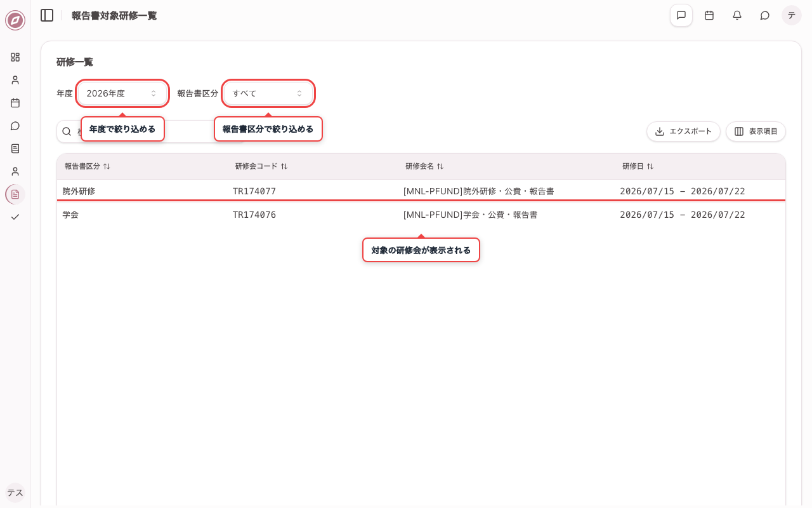Sort by 研修会コード column arrows
This screenshot has height=508, width=812.
(284, 166)
